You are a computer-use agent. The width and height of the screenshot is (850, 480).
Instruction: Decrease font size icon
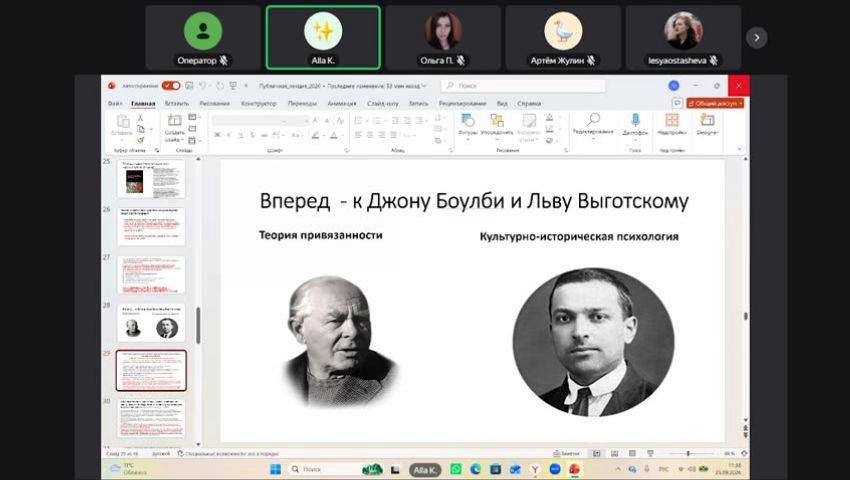pyautogui.click(x=327, y=120)
